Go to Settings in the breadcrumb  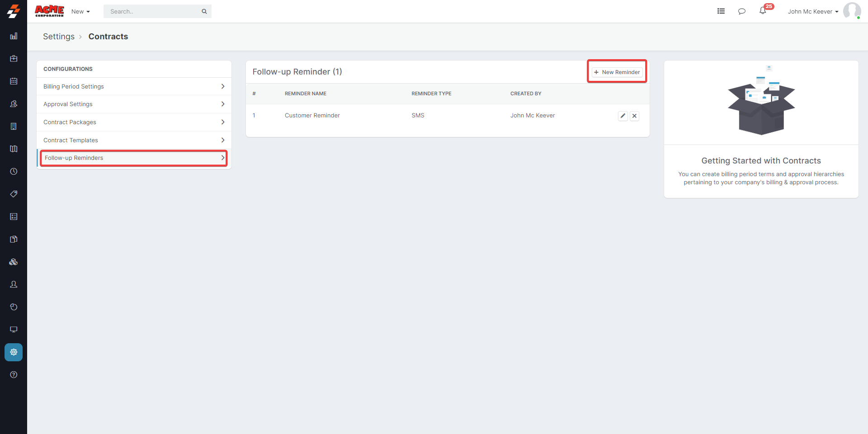59,37
